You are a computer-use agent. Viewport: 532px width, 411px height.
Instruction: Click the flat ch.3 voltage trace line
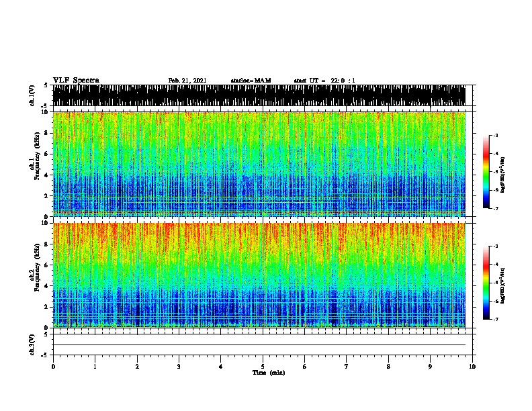[x=259, y=345]
